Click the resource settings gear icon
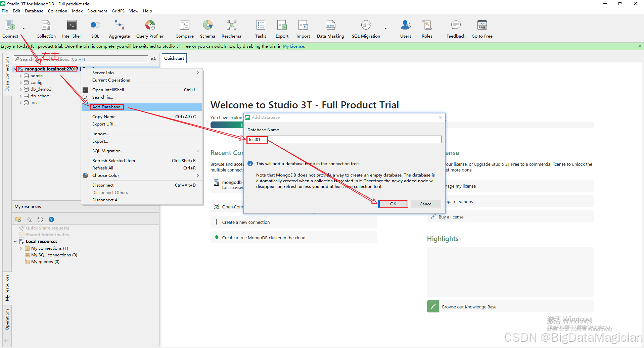The image size is (644, 348). tap(29, 219)
